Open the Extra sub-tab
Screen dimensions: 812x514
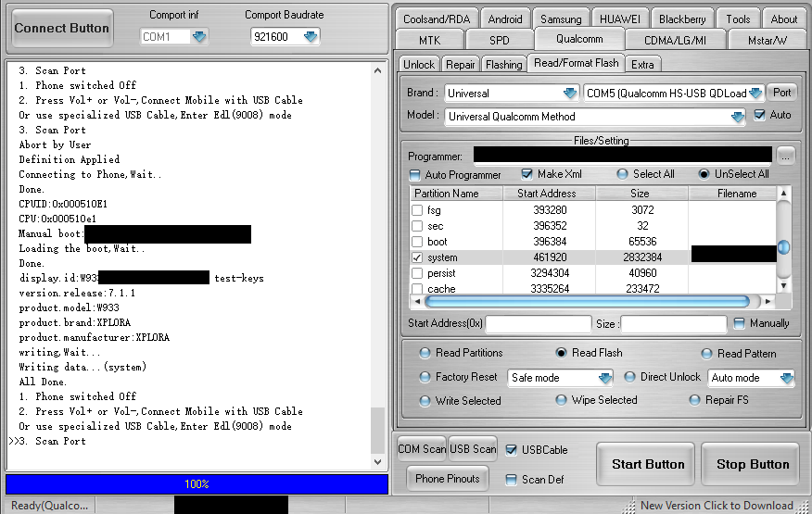click(x=642, y=64)
